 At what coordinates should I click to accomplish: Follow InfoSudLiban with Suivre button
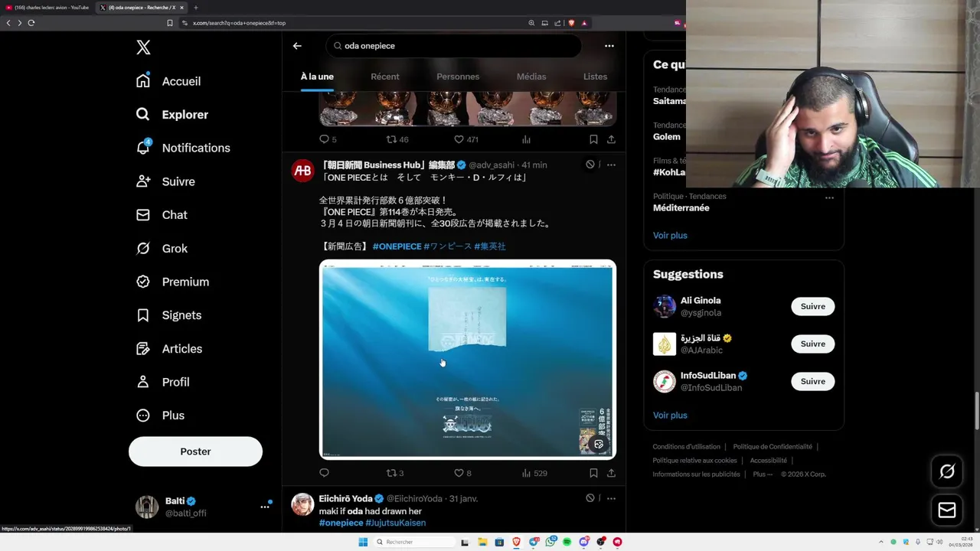(x=812, y=381)
